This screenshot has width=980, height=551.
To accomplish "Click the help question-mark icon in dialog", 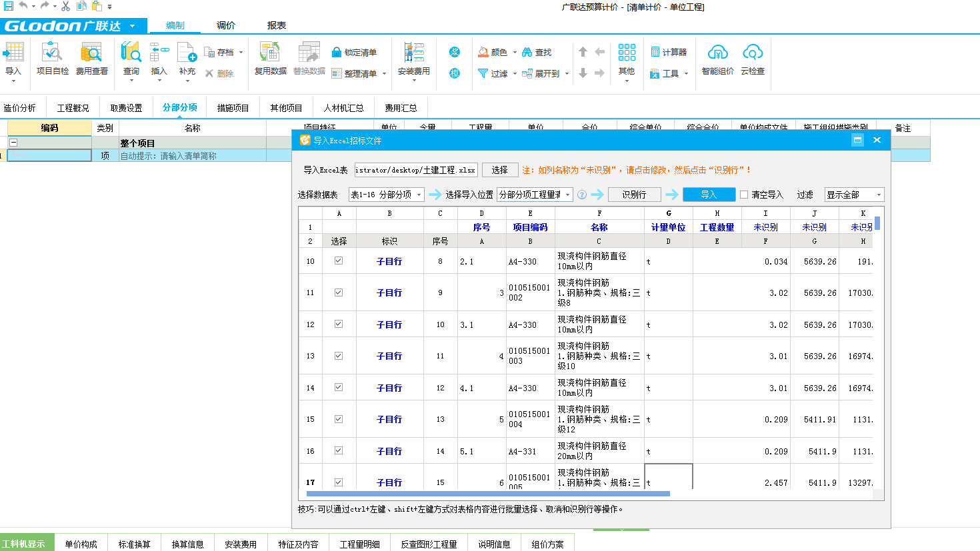I will coord(582,195).
